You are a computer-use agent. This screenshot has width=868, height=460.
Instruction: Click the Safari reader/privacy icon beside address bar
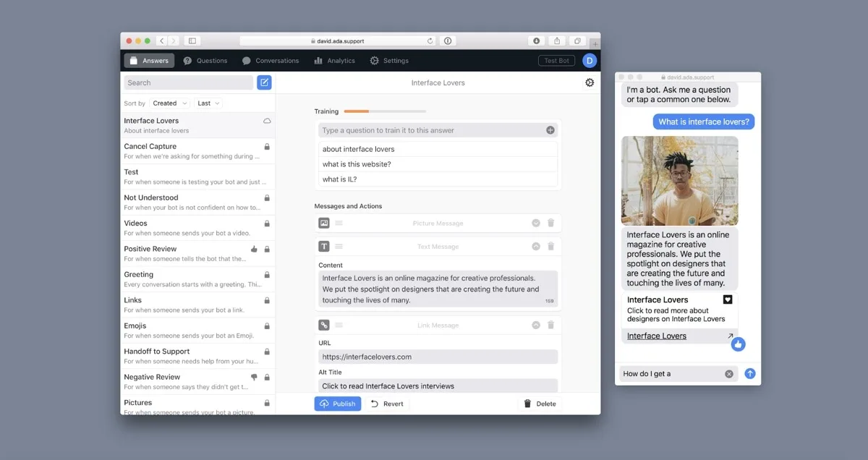coord(448,41)
